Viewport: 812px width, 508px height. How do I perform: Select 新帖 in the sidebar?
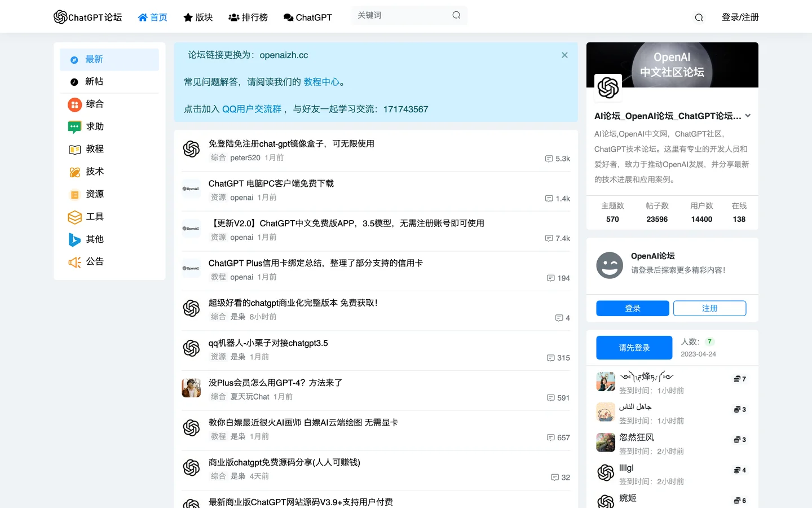[109, 82]
